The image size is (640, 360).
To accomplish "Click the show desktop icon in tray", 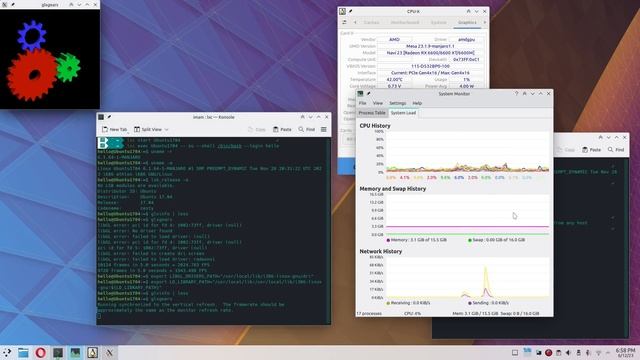I will pyautogui.click(x=515, y=353).
